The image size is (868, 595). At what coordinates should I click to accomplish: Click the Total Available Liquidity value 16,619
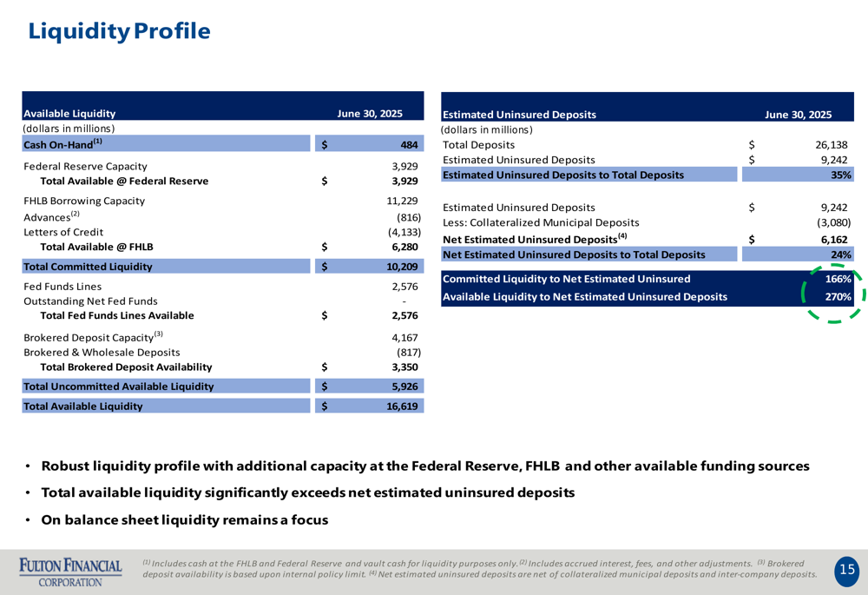(x=402, y=407)
